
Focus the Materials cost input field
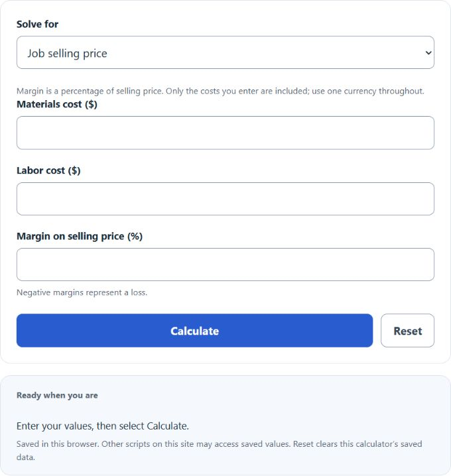(225, 133)
